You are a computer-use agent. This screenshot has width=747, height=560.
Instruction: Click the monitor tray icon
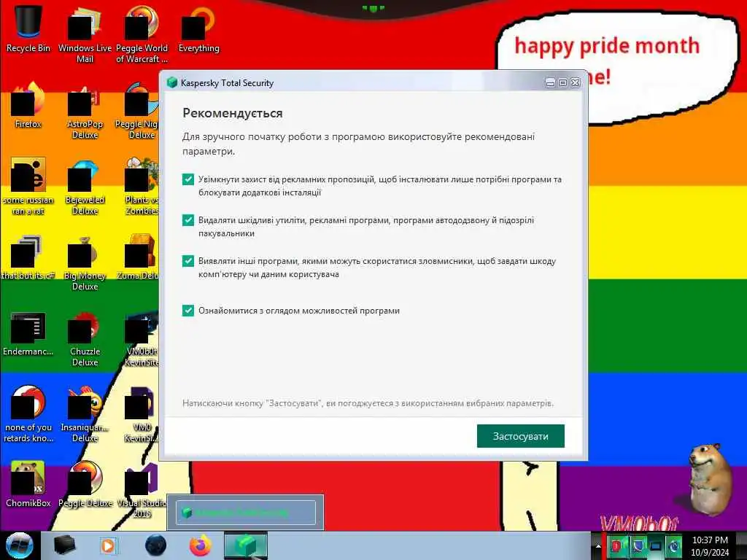(x=656, y=545)
